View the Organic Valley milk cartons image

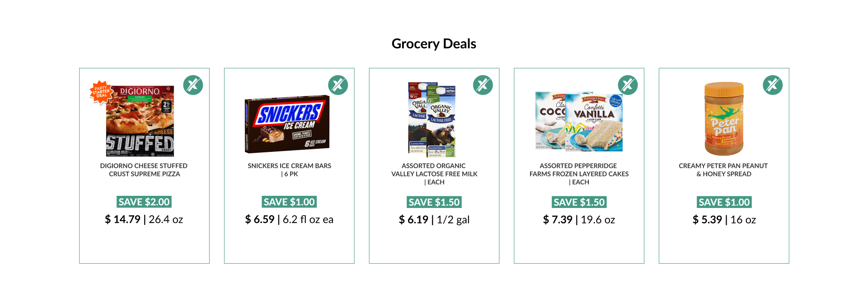(432, 120)
